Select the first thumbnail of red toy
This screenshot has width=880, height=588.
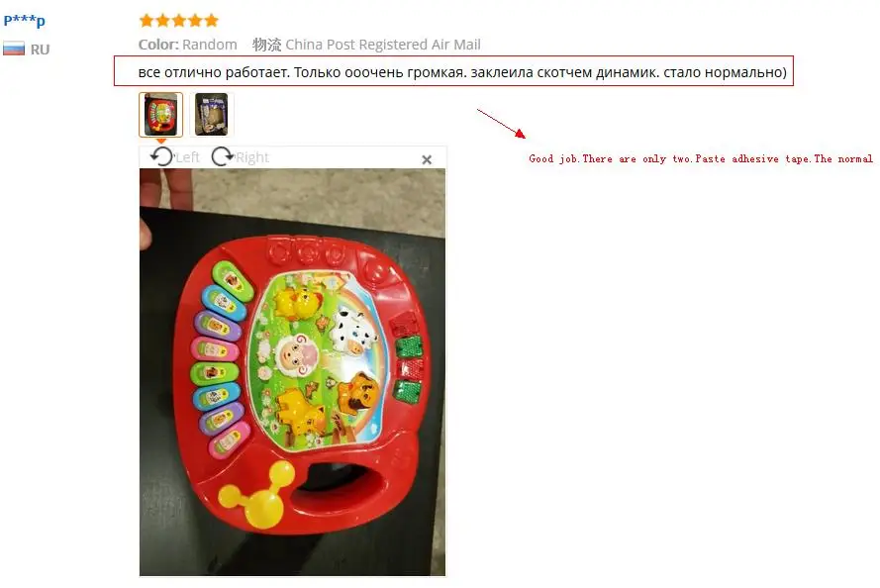[x=161, y=115]
